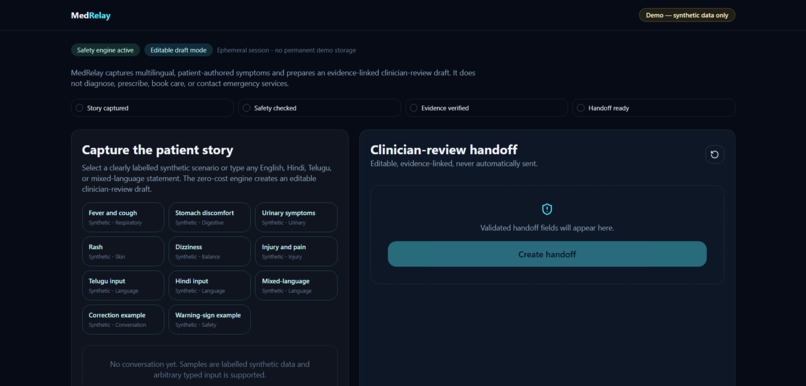
Task: Choose the Urinary symptoms scenario
Action: click(297, 217)
